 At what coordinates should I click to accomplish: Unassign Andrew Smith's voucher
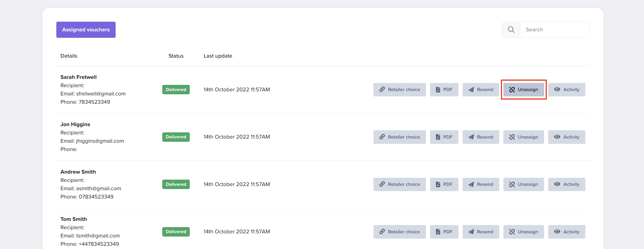(x=524, y=184)
